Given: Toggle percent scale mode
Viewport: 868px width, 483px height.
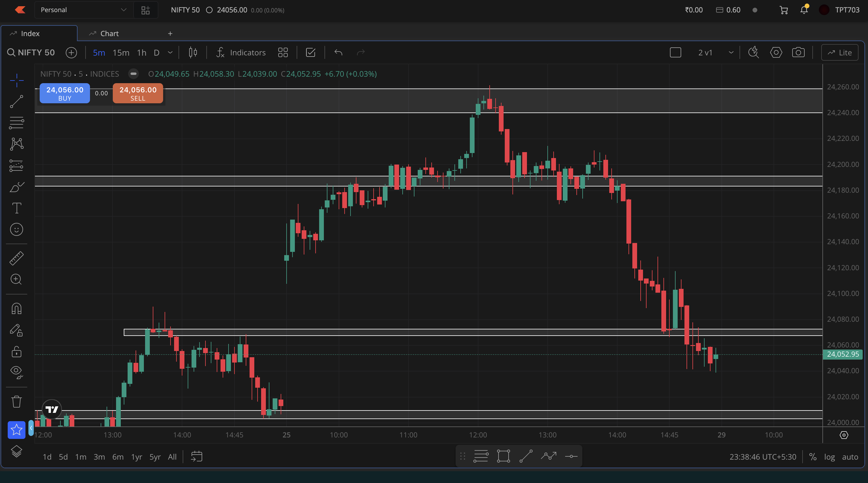Looking at the screenshot, I should coord(813,457).
